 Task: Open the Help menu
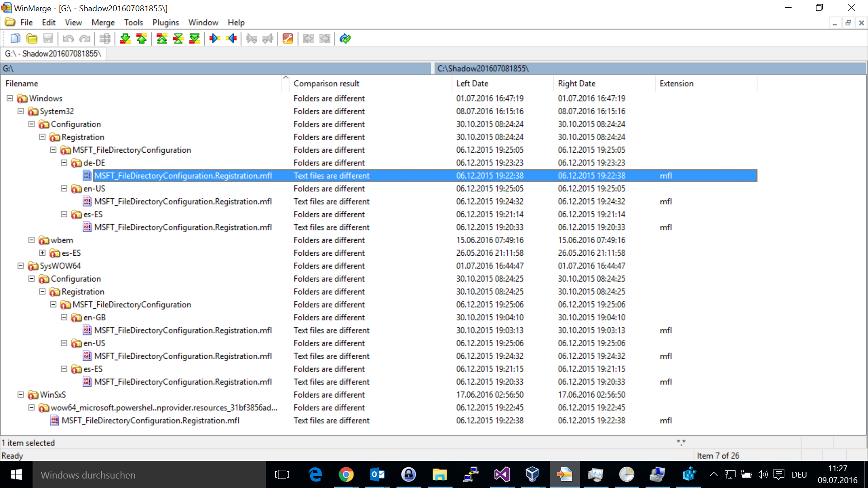(236, 23)
